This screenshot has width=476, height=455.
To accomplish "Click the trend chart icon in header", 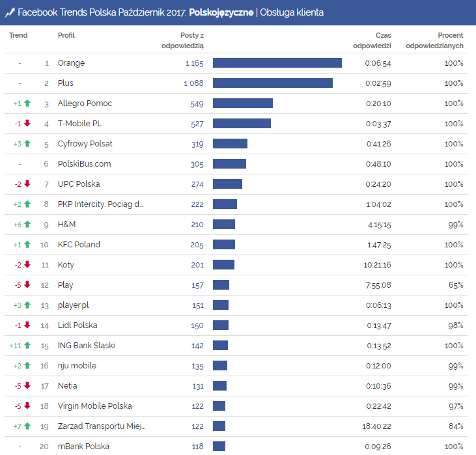I will [10, 12].
